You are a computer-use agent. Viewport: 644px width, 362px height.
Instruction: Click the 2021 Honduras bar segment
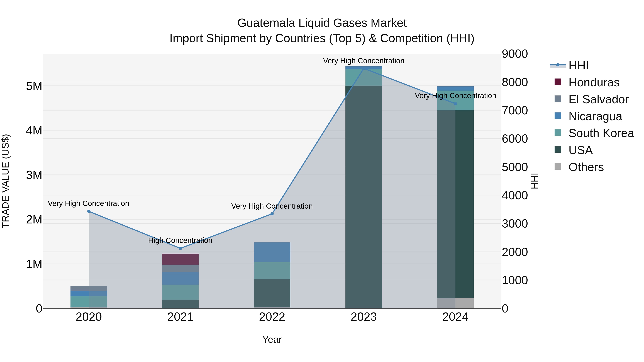[x=180, y=259]
